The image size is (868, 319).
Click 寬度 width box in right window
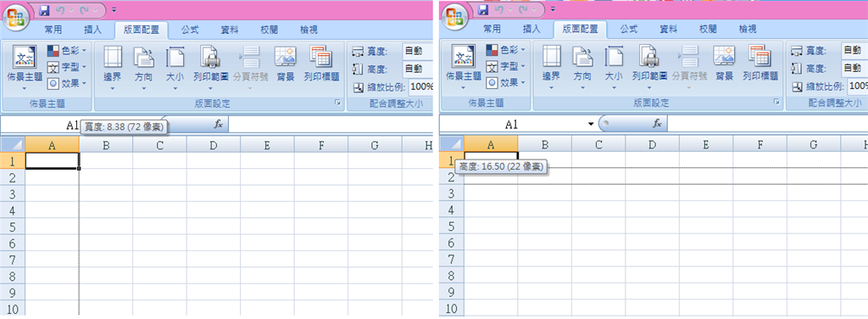(x=854, y=50)
